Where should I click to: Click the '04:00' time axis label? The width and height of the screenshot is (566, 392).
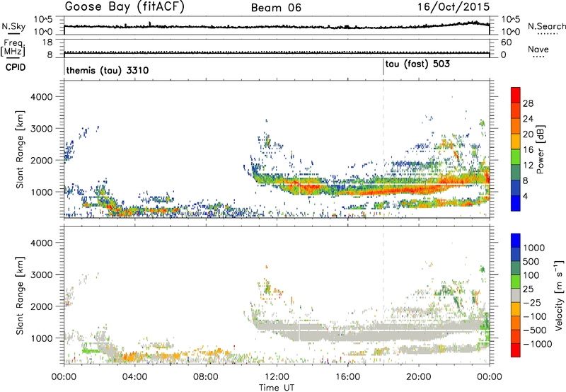(135, 377)
